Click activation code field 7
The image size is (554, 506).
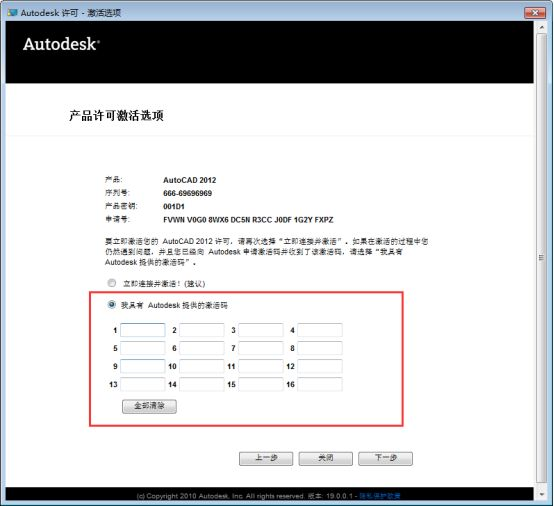coord(261,348)
